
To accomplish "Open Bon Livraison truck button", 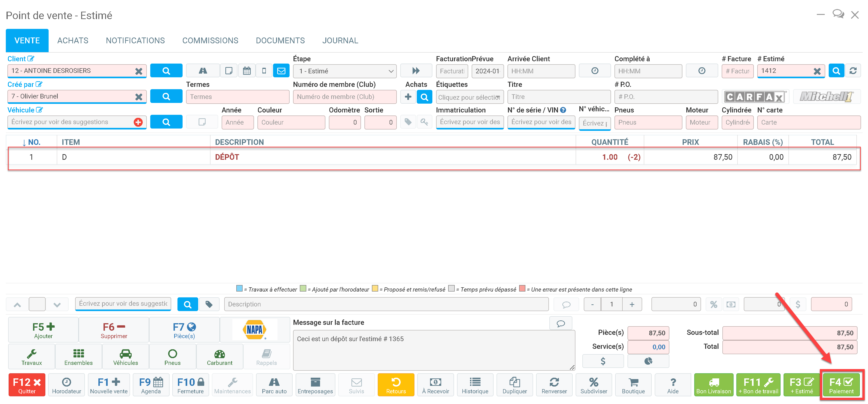I will [x=713, y=385].
